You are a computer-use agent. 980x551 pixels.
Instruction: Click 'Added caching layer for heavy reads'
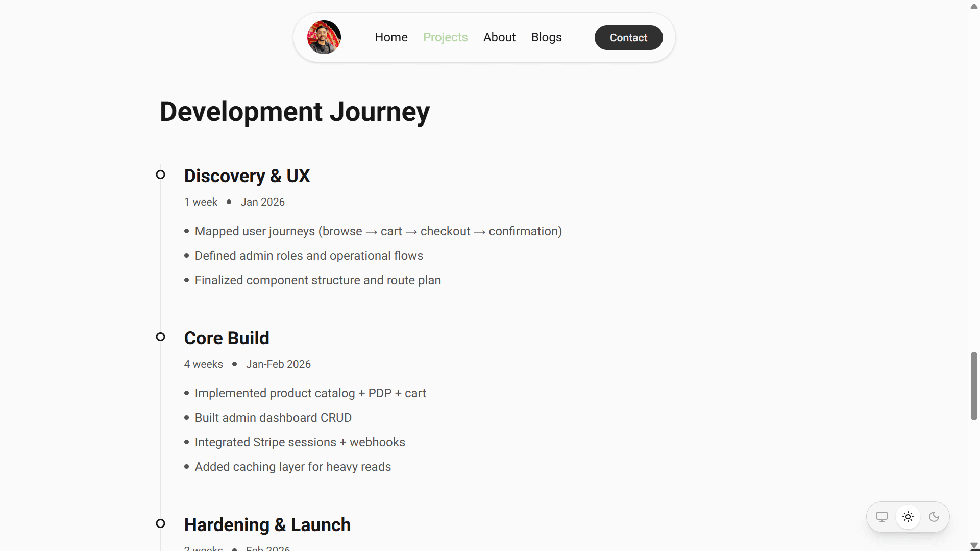293,467
